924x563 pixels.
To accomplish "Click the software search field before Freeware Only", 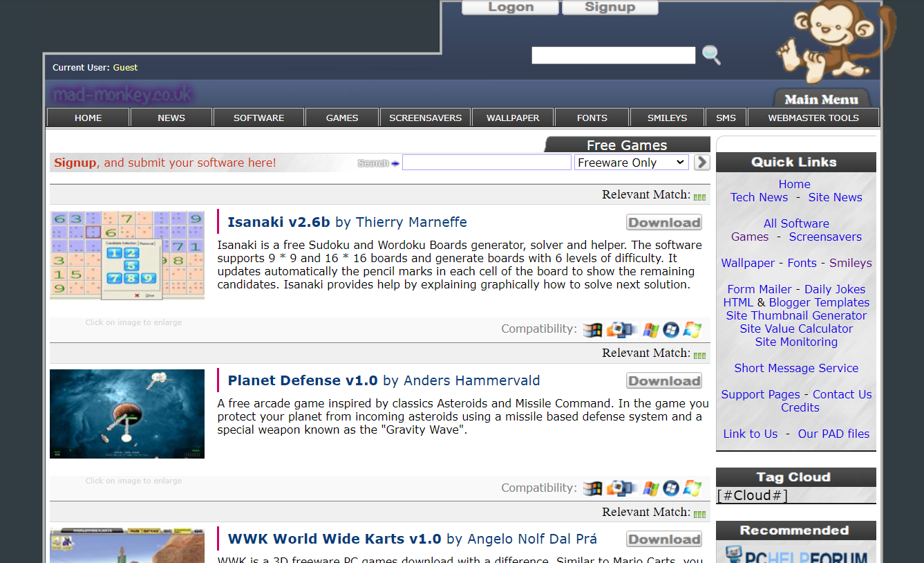I will 487,162.
